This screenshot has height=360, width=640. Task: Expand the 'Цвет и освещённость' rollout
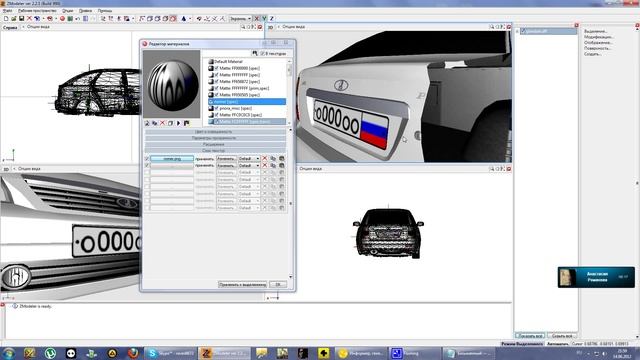point(216,132)
